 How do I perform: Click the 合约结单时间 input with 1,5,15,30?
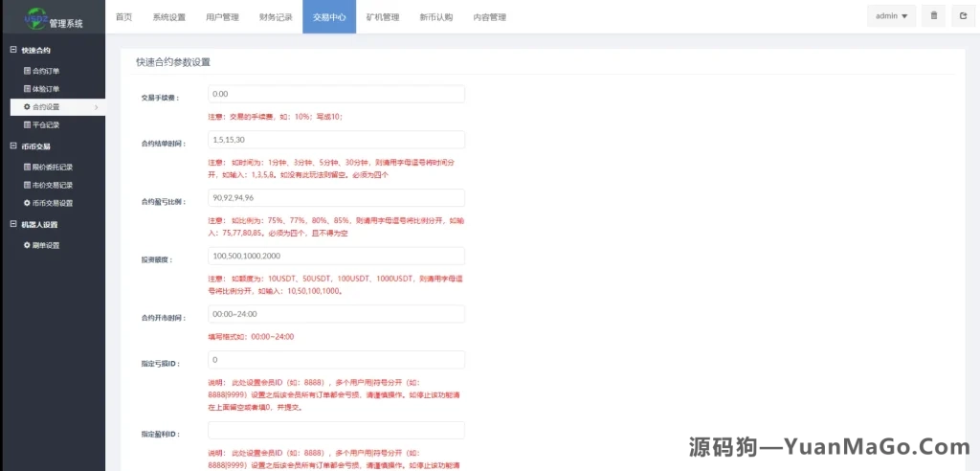coord(336,140)
